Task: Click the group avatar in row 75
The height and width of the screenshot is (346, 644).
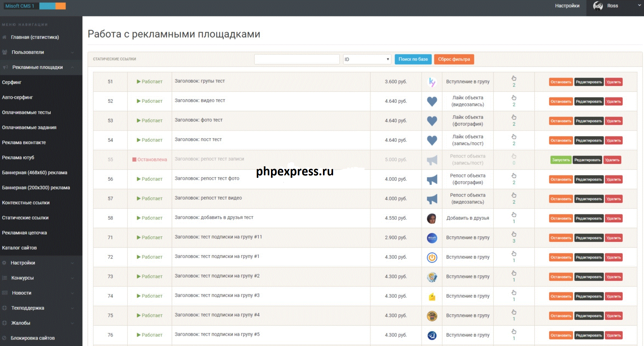Action: (x=432, y=316)
